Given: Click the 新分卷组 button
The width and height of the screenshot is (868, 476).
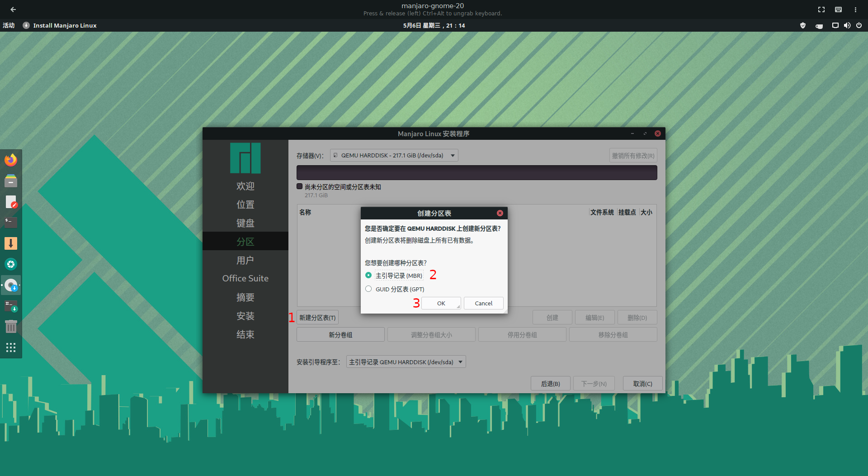Looking at the screenshot, I should pos(340,335).
